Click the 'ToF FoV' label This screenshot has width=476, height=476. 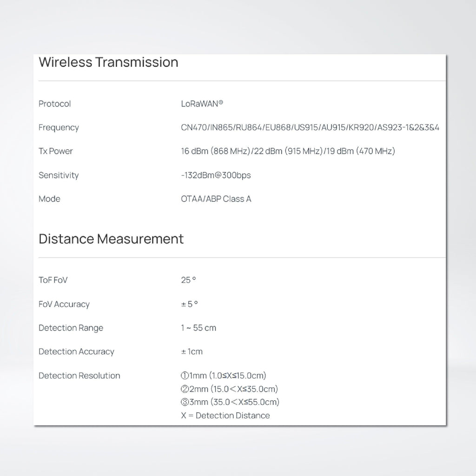click(x=53, y=280)
